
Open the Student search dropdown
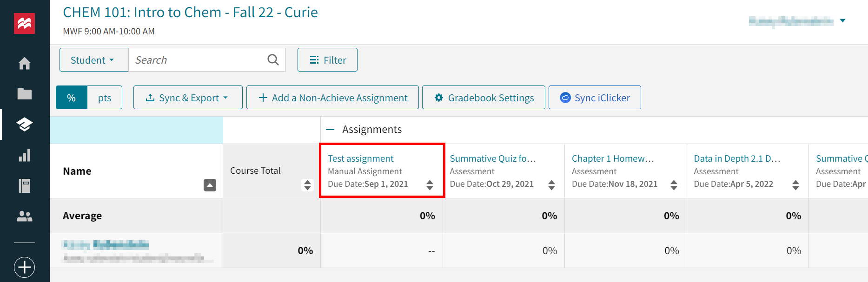(93, 59)
